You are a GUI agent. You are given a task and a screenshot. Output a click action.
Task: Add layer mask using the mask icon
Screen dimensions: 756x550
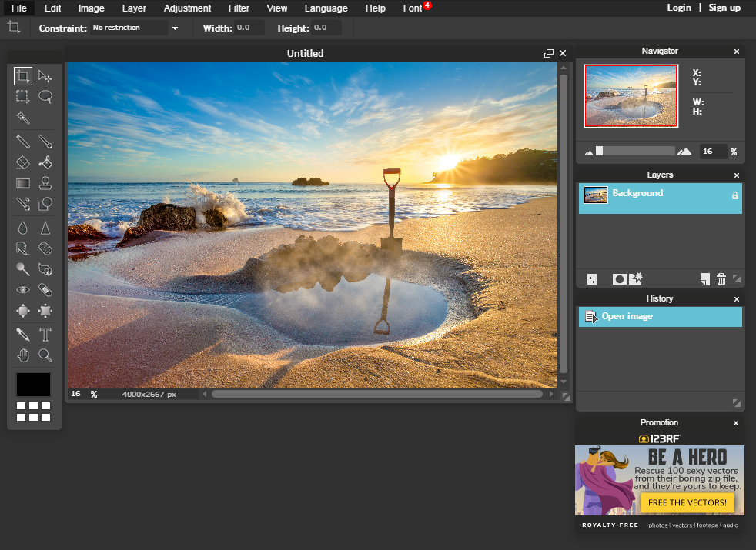[619, 279]
